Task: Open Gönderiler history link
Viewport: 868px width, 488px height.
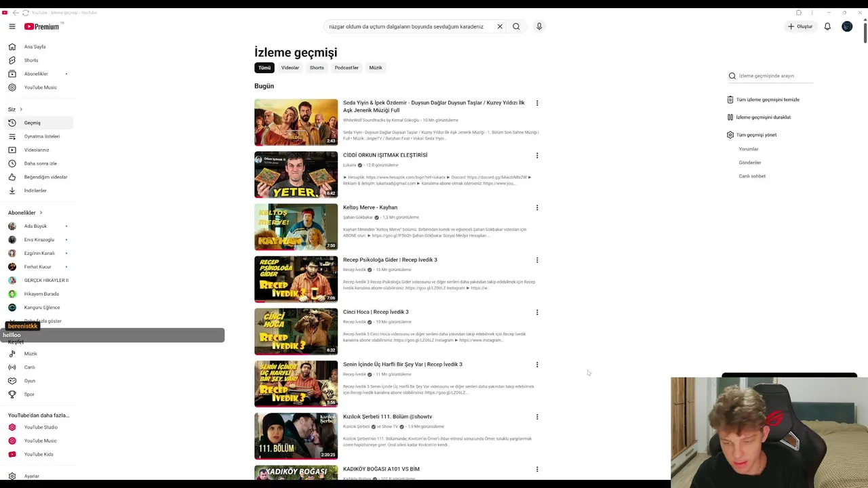Action: click(x=750, y=163)
